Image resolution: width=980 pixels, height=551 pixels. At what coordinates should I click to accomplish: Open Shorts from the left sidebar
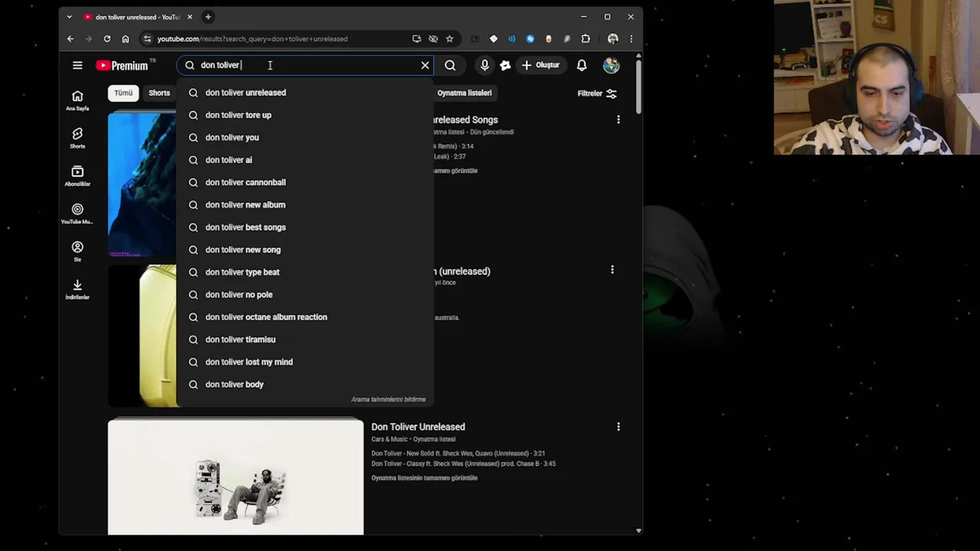click(77, 139)
